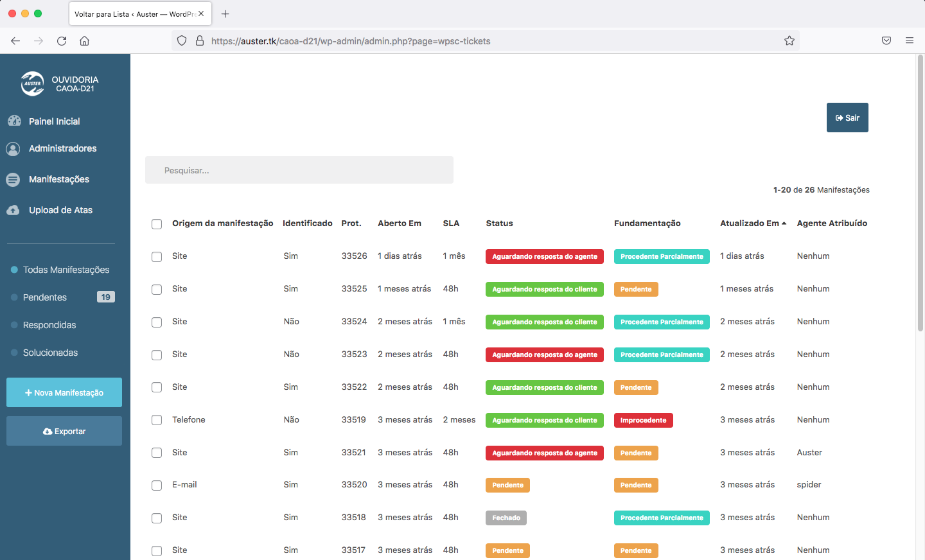
Task: Click the Exportar button
Action: click(x=64, y=431)
